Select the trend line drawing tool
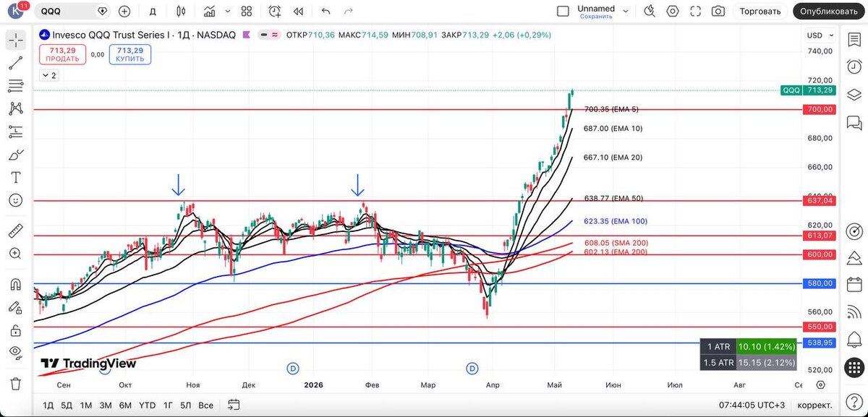 [15, 63]
